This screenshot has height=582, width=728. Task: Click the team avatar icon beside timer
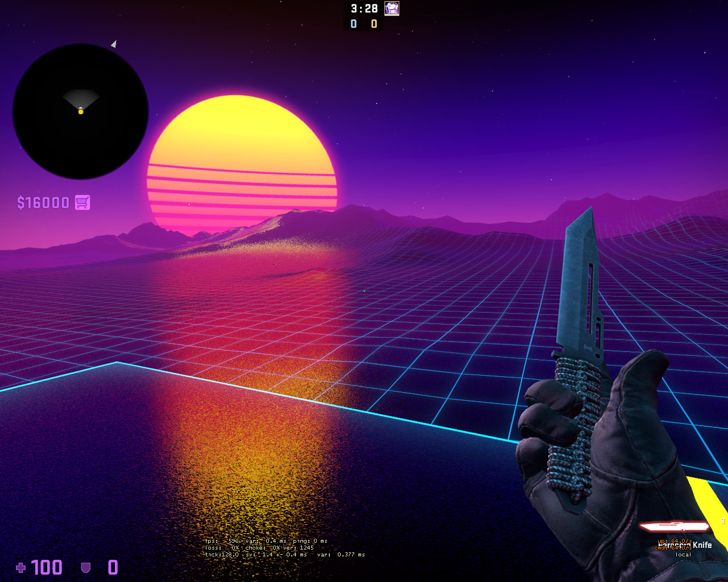click(x=392, y=8)
